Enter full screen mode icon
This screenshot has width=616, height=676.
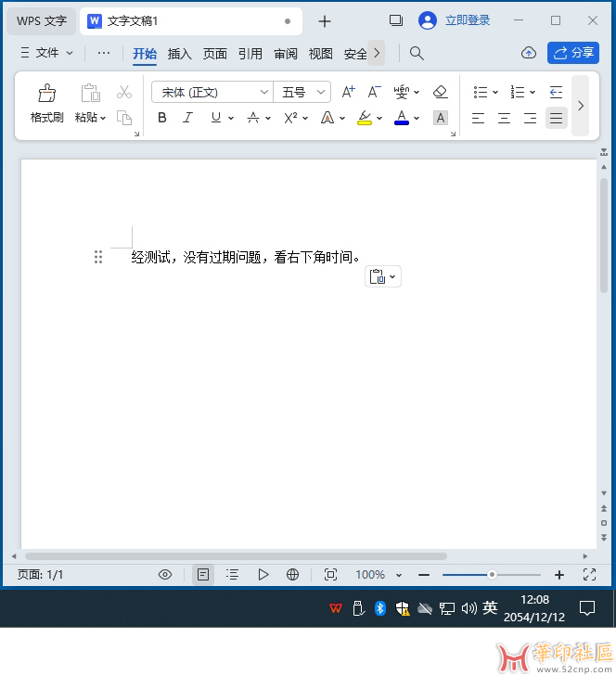tap(589, 575)
